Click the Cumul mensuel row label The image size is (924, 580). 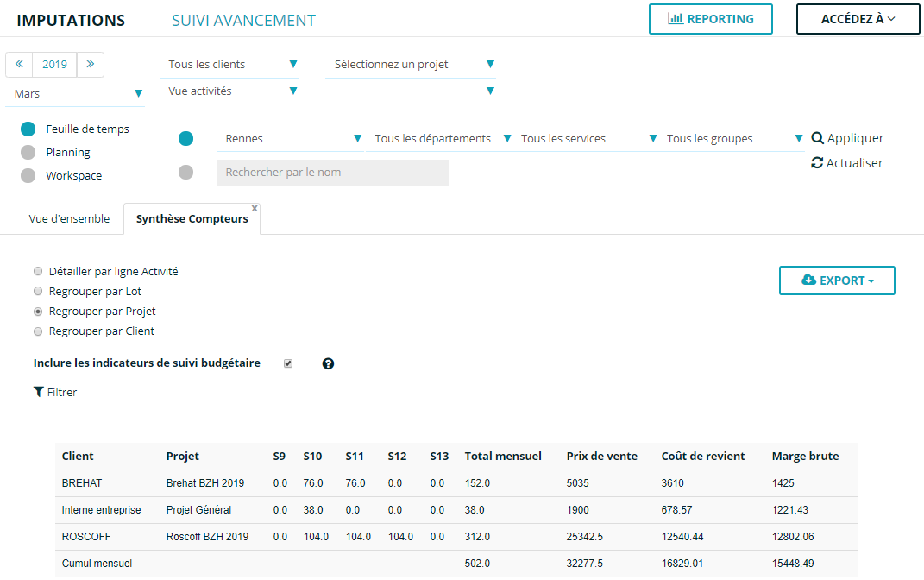pos(97,564)
